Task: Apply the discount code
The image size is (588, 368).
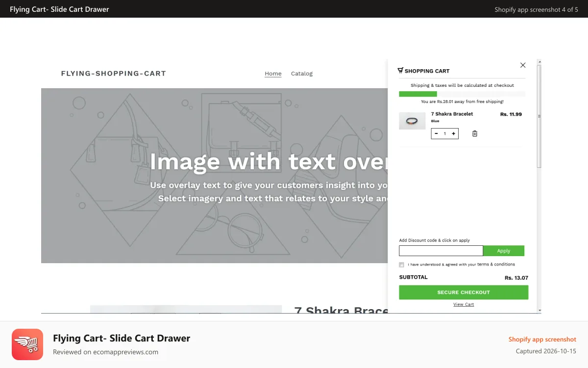Action: 504,251
